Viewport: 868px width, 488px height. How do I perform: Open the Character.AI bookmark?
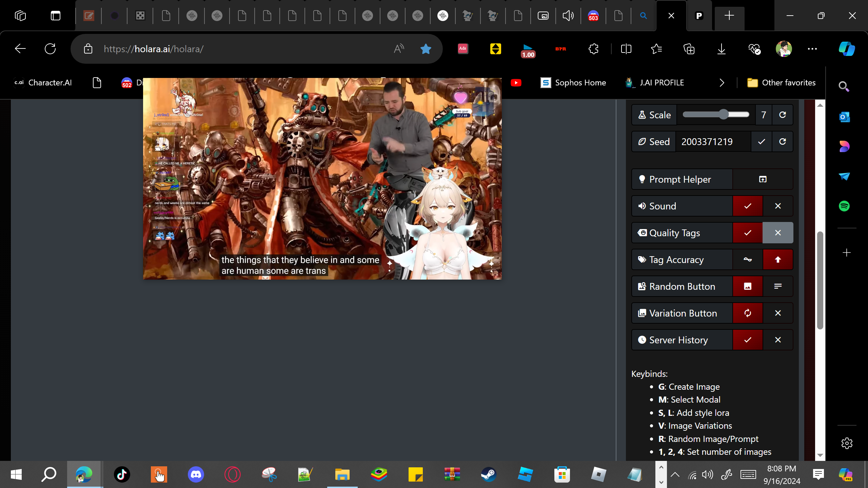pos(43,83)
